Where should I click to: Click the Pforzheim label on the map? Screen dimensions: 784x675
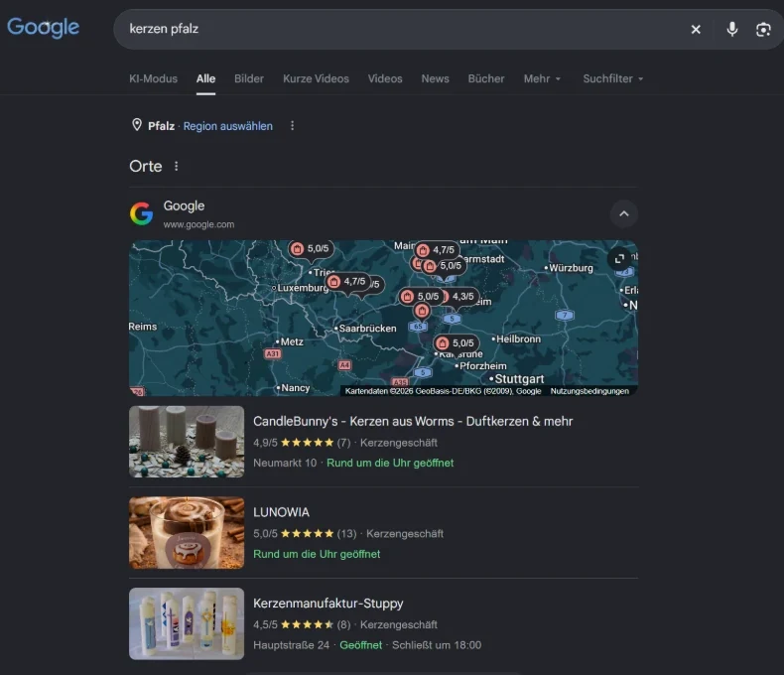click(481, 366)
